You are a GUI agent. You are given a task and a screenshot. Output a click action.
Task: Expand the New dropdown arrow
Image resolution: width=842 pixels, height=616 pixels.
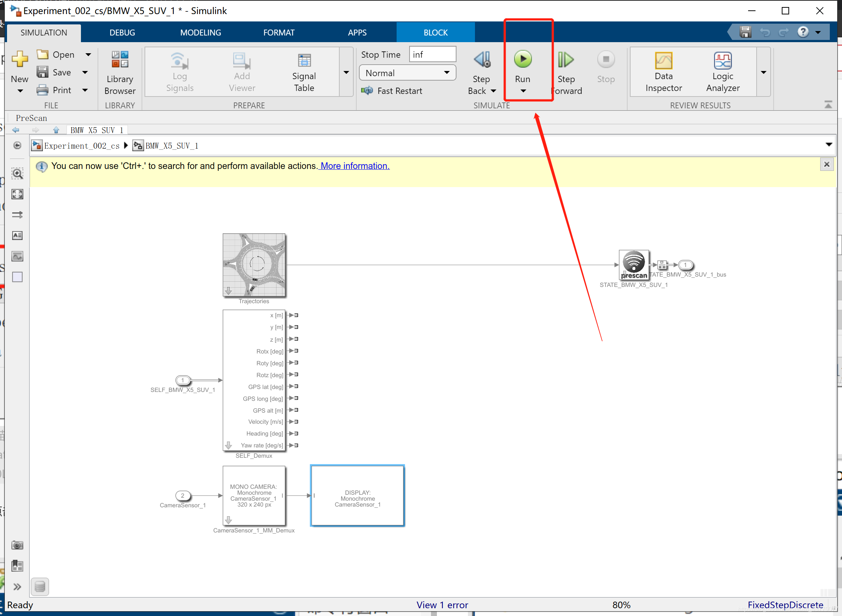(x=20, y=91)
